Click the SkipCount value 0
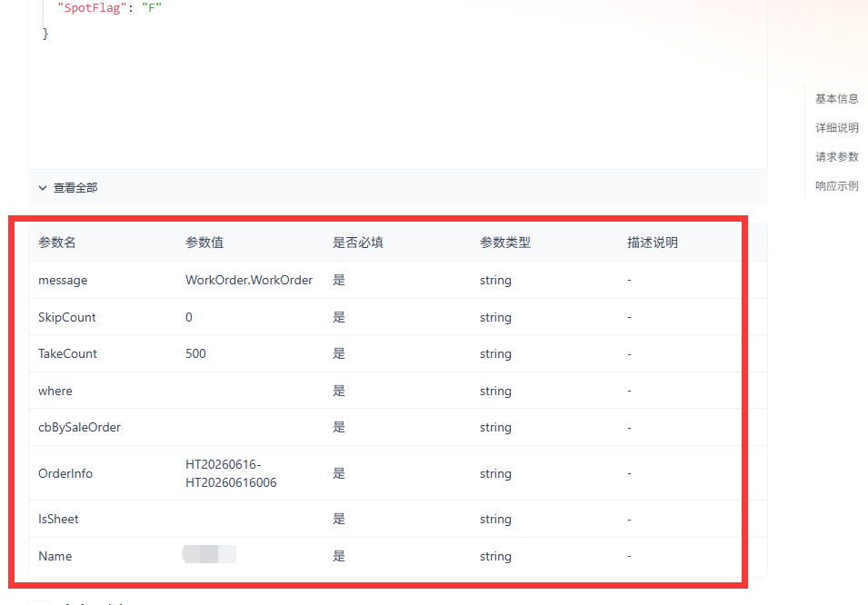Viewport: 868px width, 605px height. [189, 317]
